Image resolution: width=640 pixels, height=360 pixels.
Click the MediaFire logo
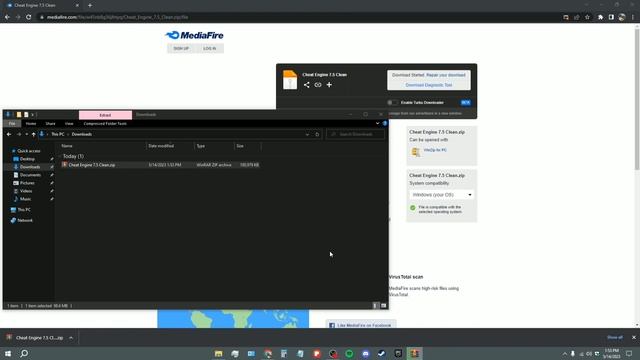click(194, 36)
